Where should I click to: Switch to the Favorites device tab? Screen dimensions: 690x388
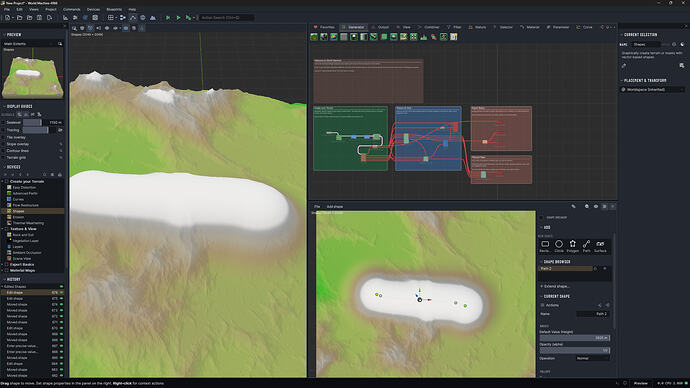pos(324,27)
